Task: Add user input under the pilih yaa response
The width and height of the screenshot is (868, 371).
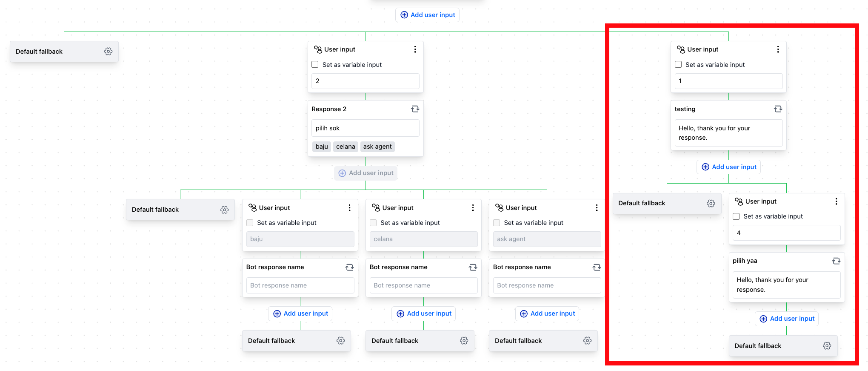Action: tap(786, 319)
